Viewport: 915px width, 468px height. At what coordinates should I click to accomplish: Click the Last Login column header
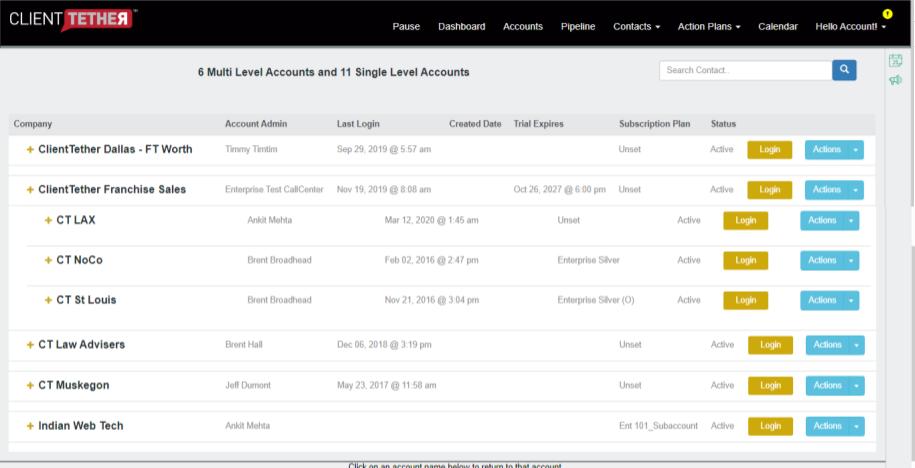coord(358,124)
